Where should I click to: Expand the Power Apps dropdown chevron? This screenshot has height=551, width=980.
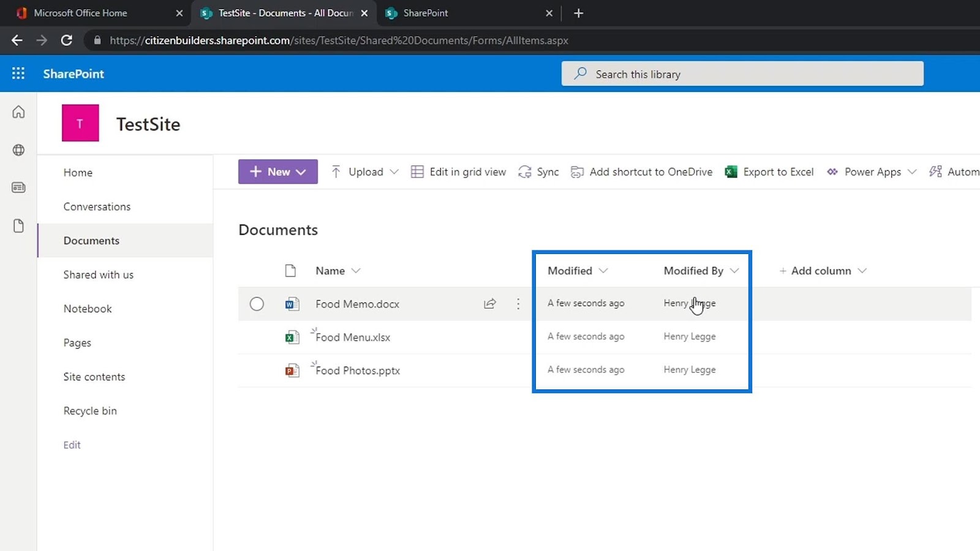coord(912,172)
